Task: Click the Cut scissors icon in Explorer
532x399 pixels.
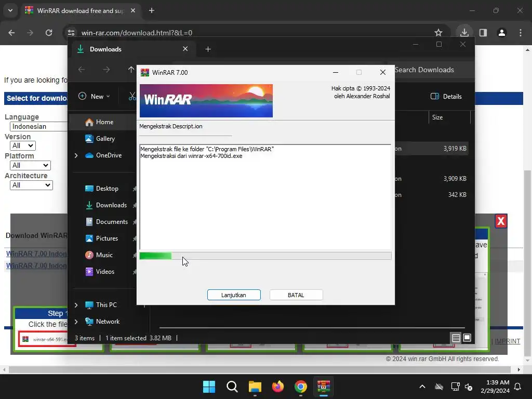Action: [132, 96]
